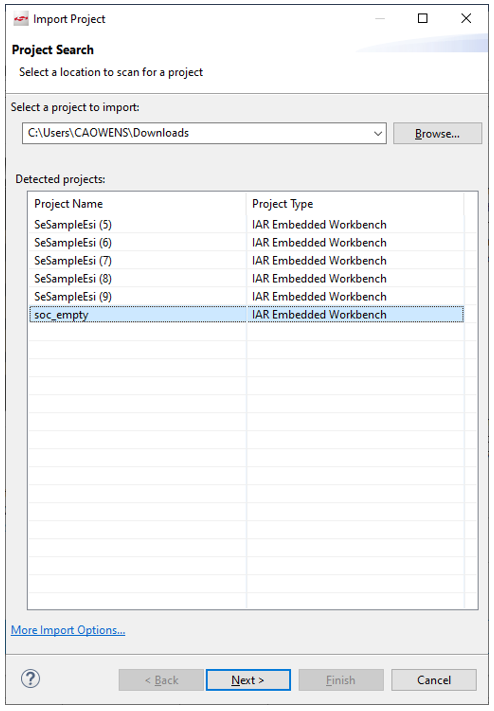Minimize the Import Project dialog

point(380,18)
